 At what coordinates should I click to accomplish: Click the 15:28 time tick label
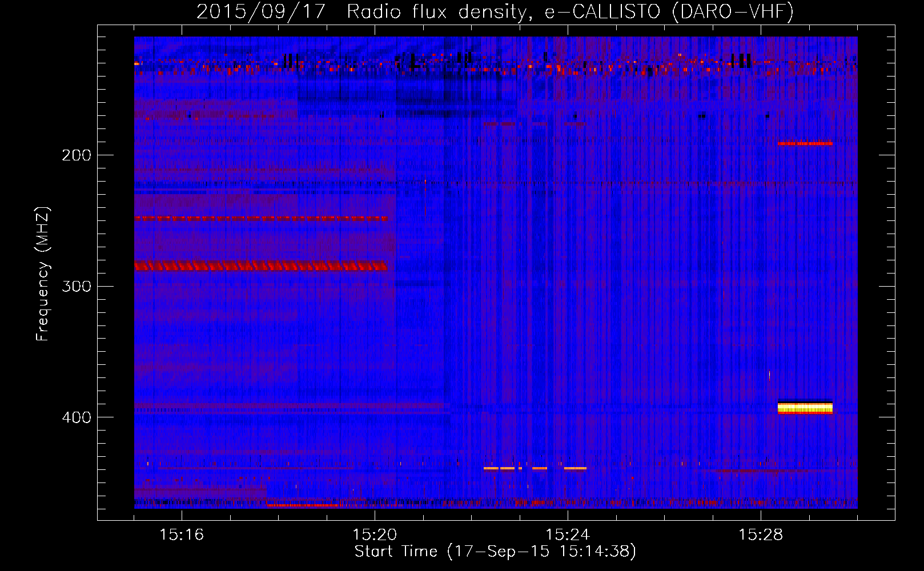pos(761,535)
